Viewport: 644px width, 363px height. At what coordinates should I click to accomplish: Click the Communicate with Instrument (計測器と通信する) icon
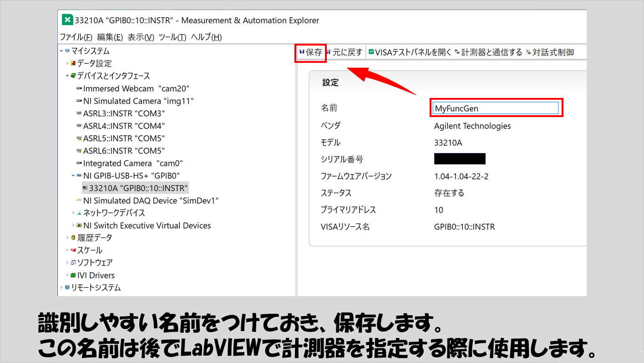click(x=457, y=52)
